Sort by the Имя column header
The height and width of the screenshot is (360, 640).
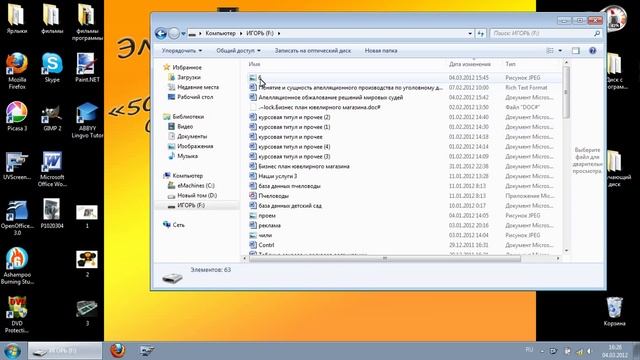254,64
